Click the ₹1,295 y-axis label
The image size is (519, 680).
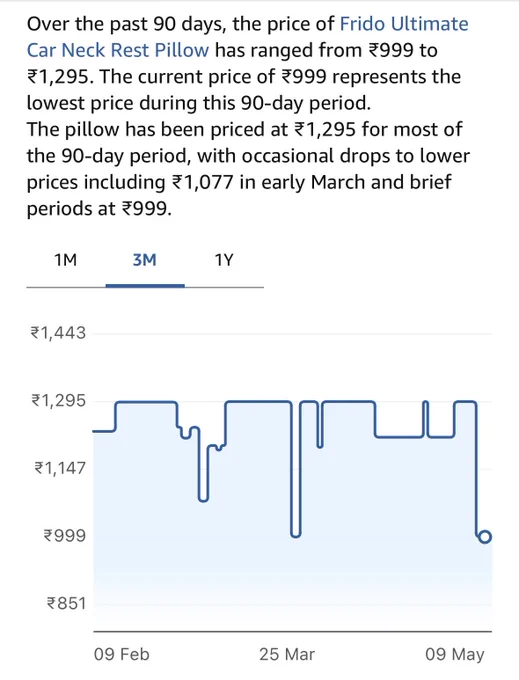coord(58,400)
